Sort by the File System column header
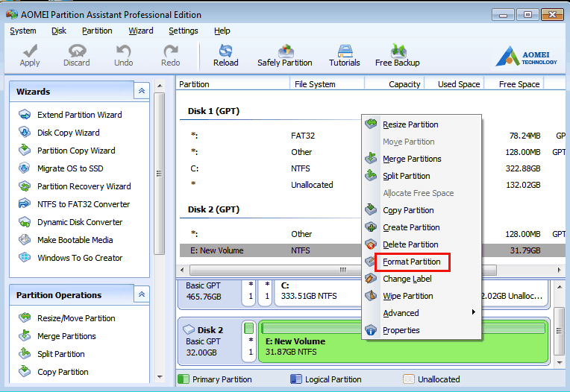 tap(328, 84)
